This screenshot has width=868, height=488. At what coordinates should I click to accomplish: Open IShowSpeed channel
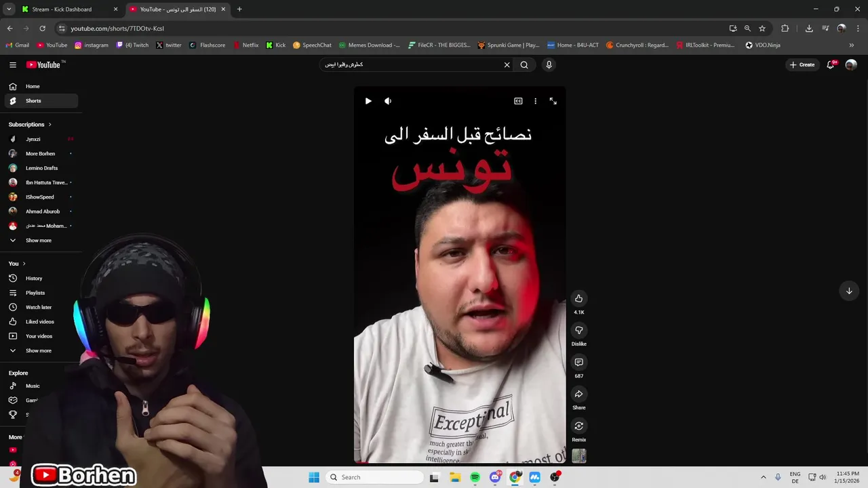point(41,197)
